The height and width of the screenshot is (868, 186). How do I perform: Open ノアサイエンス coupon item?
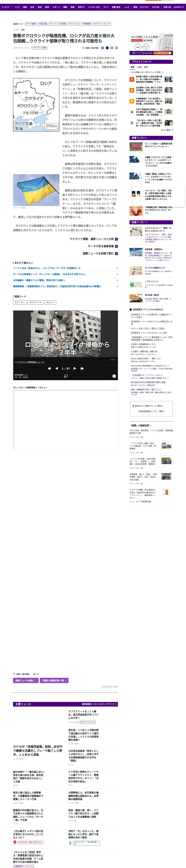coord(151,284)
